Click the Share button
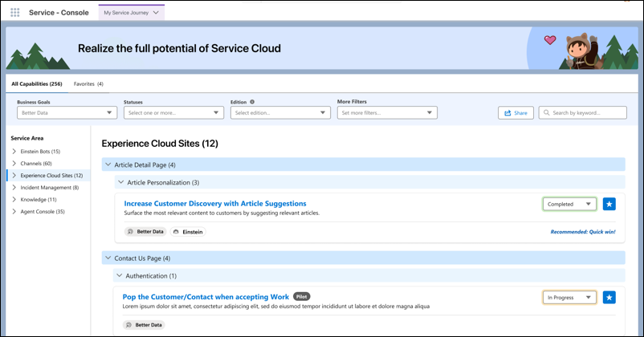Screen dimensions: 644x337 [x=516, y=113]
